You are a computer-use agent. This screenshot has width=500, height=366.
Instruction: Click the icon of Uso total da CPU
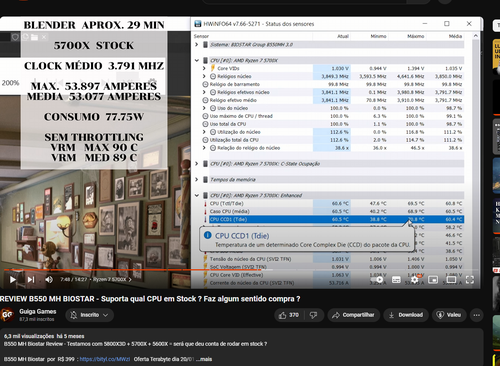[205, 124]
